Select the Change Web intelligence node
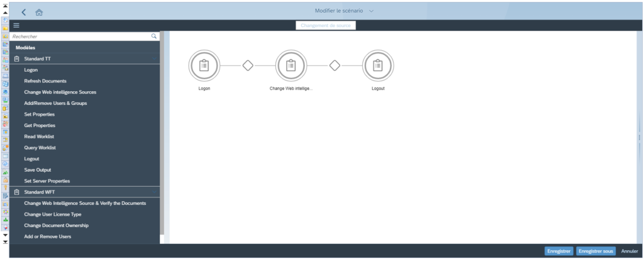 tap(291, 65)
